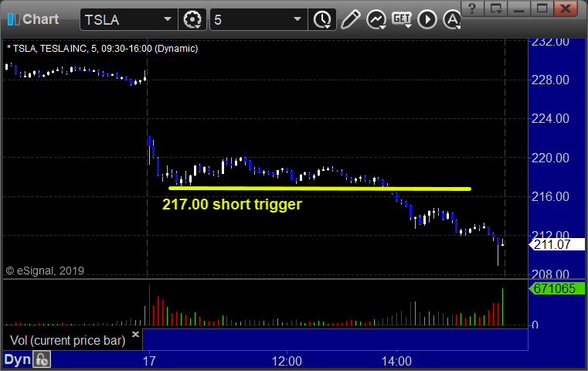Click the GET tools icon
This screenshot has width=588, height=371.
point(402,19)
